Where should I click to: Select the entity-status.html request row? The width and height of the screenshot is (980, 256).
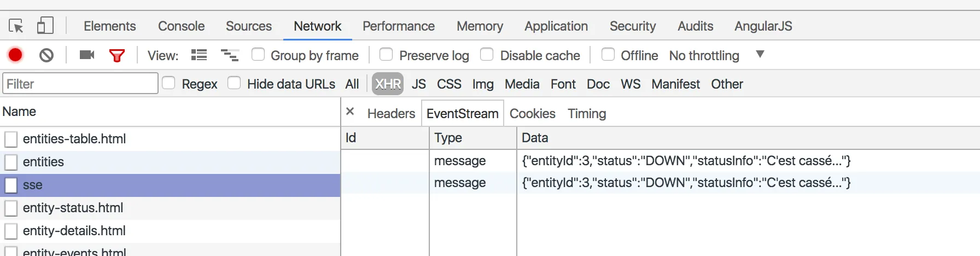(73, 208)
